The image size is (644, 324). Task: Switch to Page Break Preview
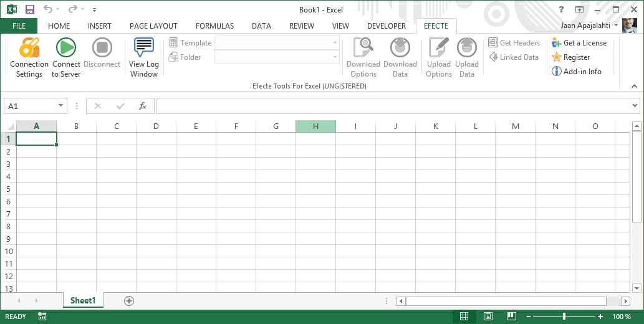click(511, 316)
